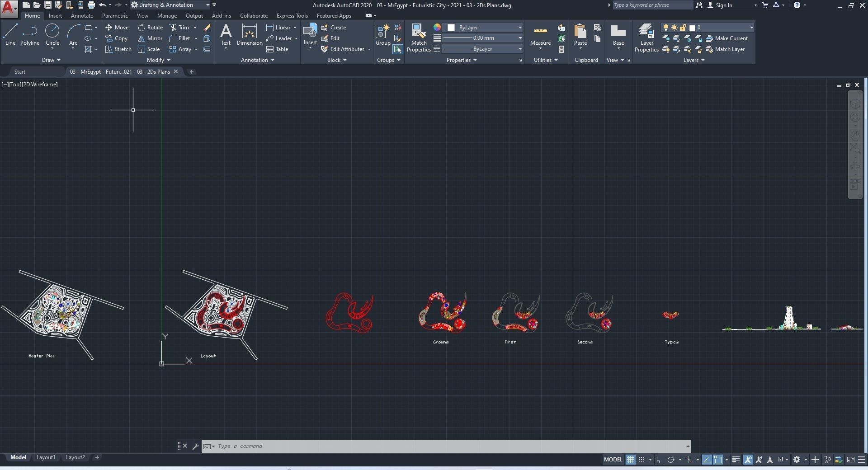This screenshot has height=470, width=868.
Task: Select the Polyline tool
Action: click(30, 35)
